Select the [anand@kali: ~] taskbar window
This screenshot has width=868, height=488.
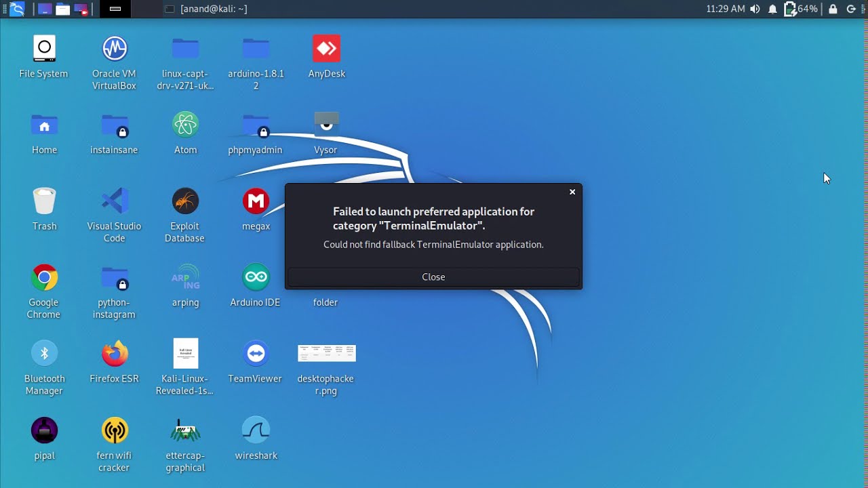point(205,9)
